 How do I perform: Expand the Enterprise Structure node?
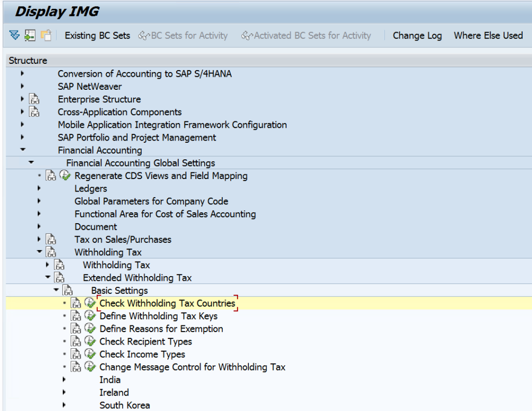point(22,99)
